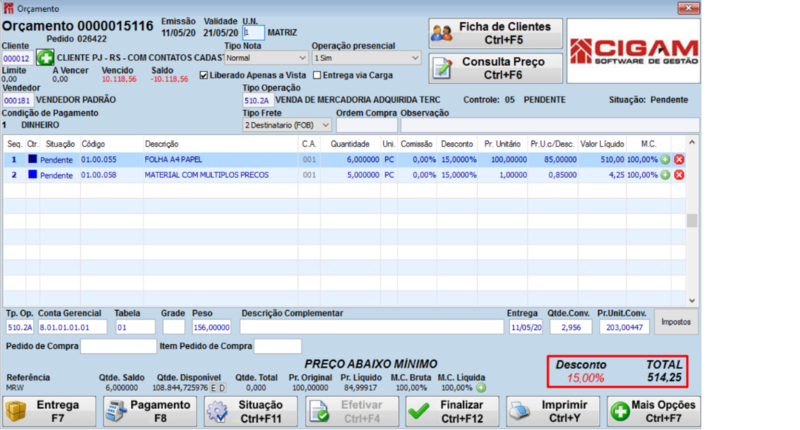
Task: Click the E indicator by Qtde. Disponível
Action: (x=214, y=388)
